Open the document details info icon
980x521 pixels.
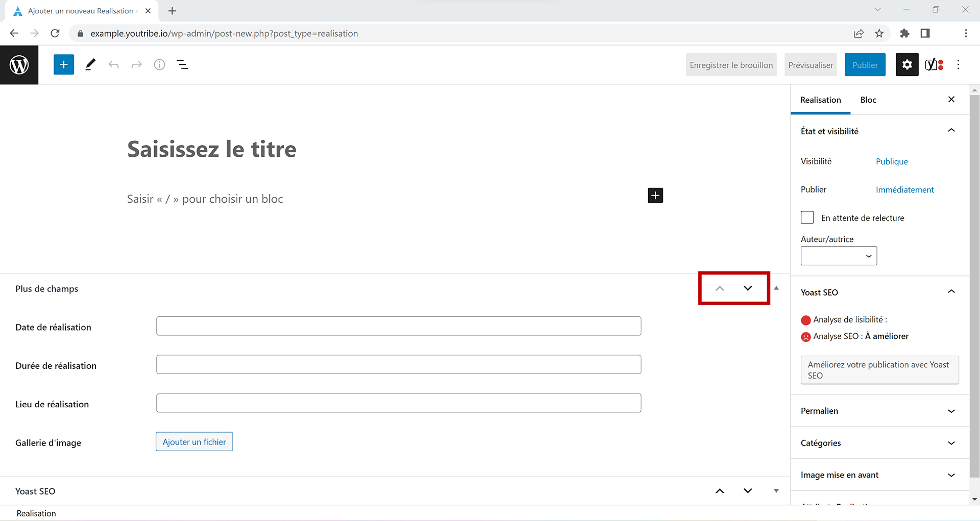tap(160, 65)
